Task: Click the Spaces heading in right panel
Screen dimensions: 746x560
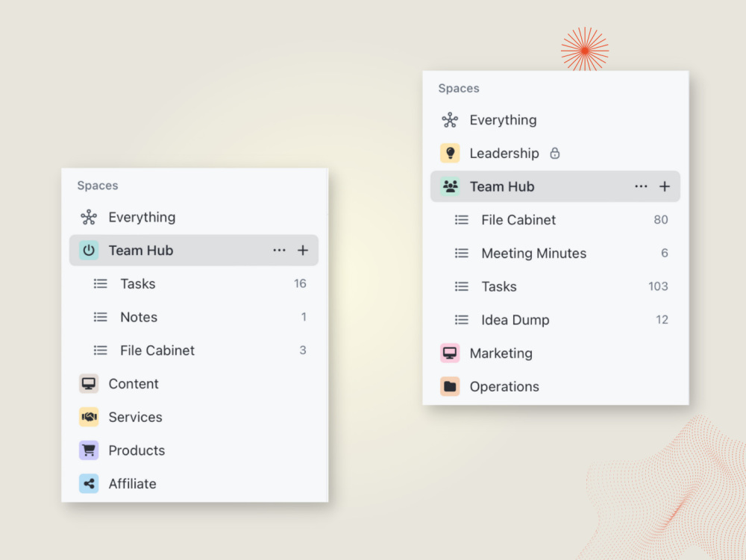Action: [x=459, y=89]
